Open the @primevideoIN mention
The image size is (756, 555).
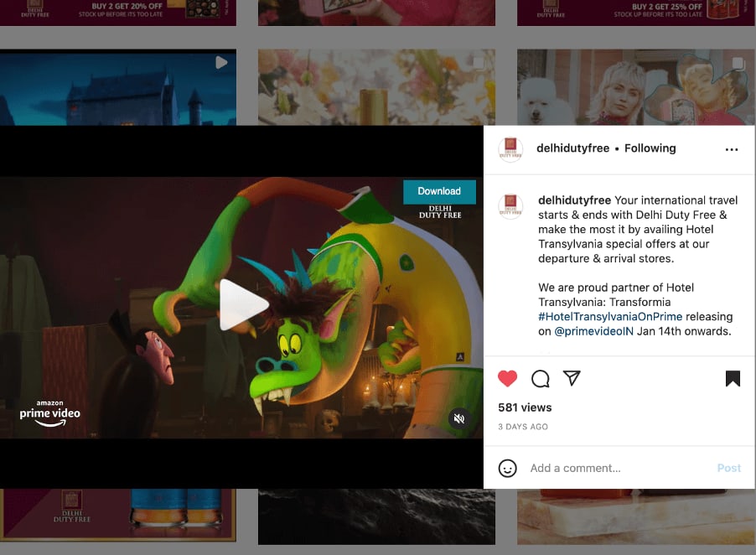tap(593, 331)
